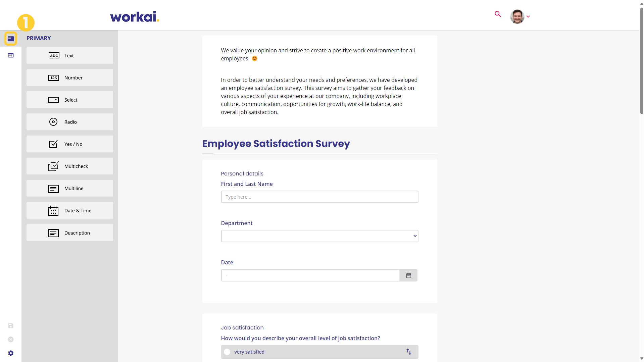Add a Multicheck field

pos(70,166)
